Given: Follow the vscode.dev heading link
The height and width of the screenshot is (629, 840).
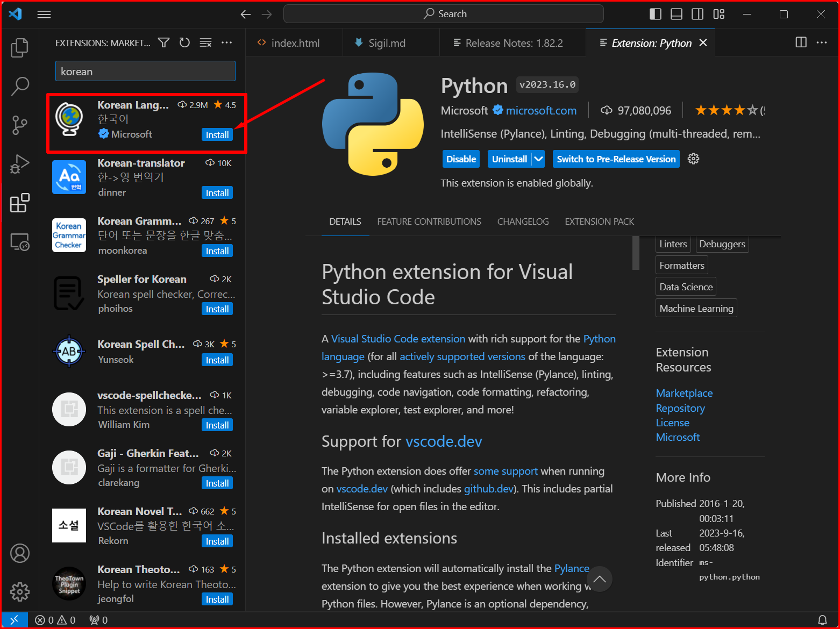Looking at the screenshot, I should point(444,441).
